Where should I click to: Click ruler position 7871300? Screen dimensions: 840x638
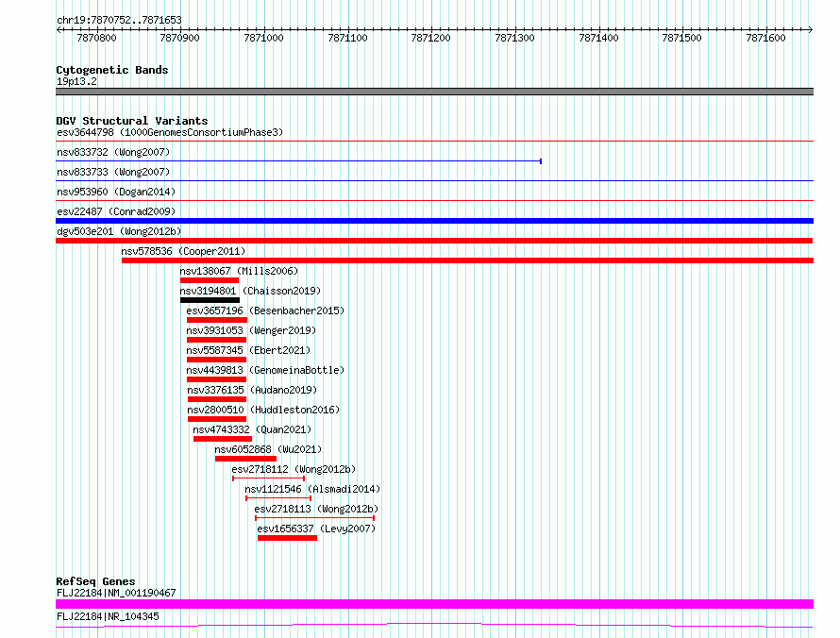point(514,38)
